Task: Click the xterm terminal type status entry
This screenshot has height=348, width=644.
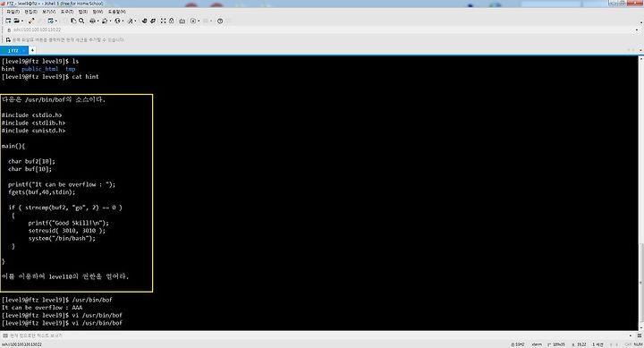Action: [537, 344]
